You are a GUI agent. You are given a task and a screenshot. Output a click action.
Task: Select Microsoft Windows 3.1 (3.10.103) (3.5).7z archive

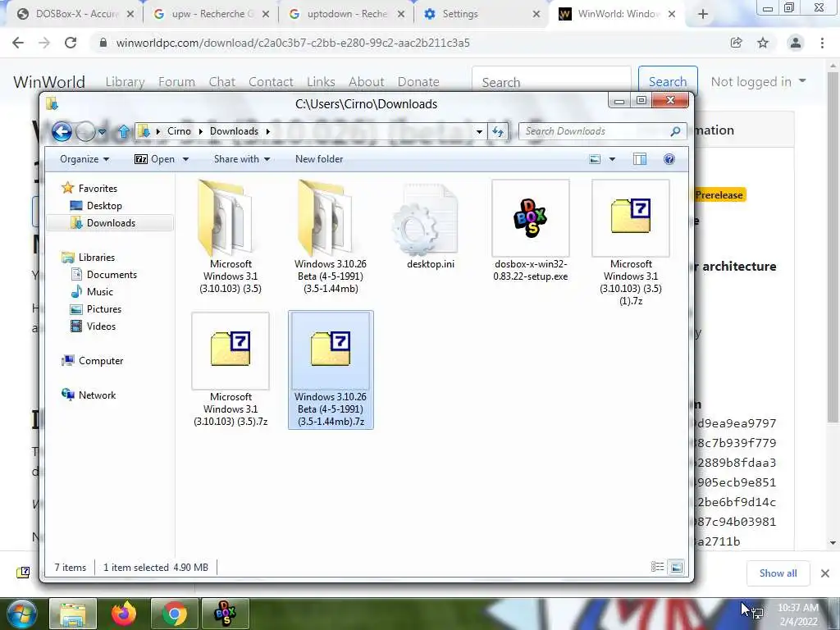(231, 370)
